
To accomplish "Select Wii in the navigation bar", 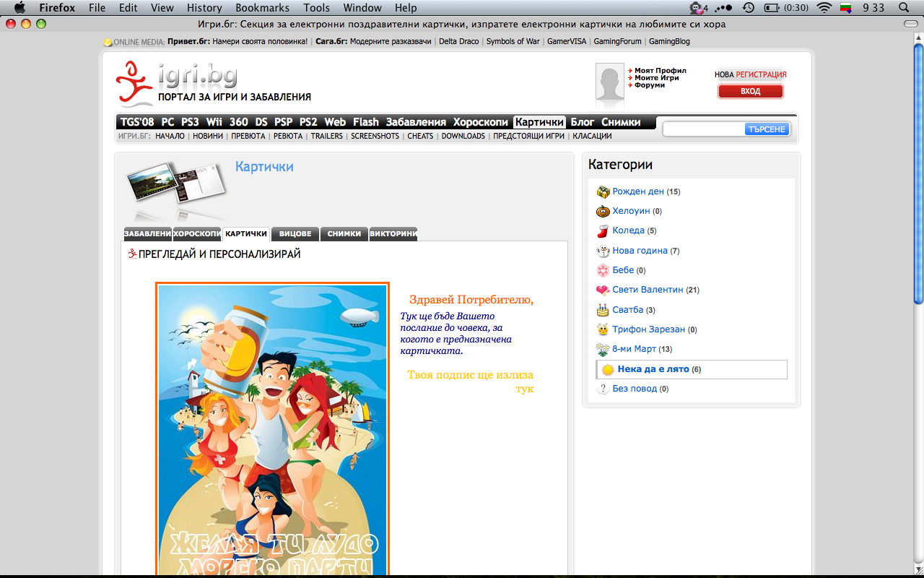I will (214, 122).
